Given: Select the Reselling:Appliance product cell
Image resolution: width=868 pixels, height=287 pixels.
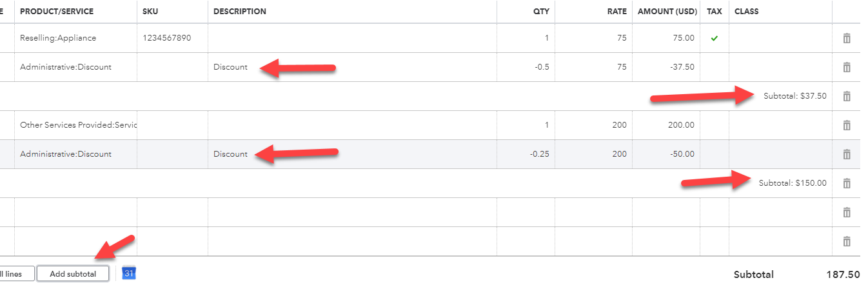Looking at the screenshot, I should 76,38.
